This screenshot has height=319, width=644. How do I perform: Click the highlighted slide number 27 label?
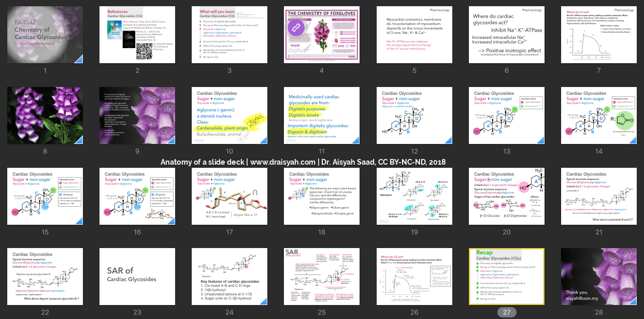tap(506, 312)
